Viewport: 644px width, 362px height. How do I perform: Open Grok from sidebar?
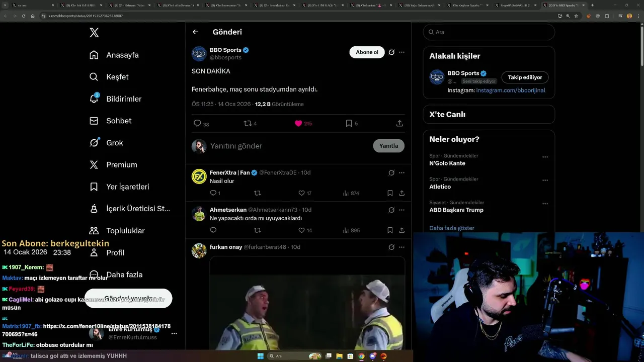click(106, 143)
